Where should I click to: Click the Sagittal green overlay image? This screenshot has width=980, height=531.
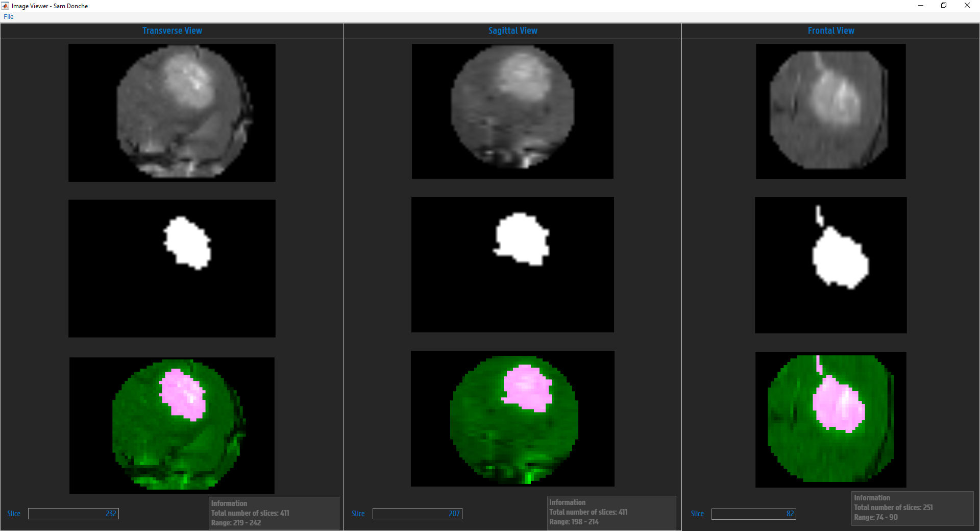(x=512, y=419)
